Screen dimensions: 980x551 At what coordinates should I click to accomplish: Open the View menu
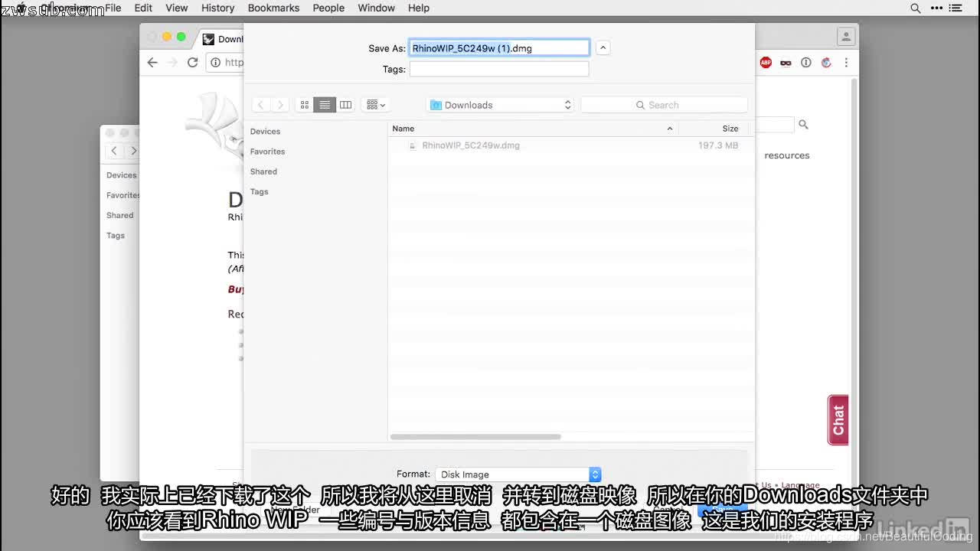(x=177, y=8)
